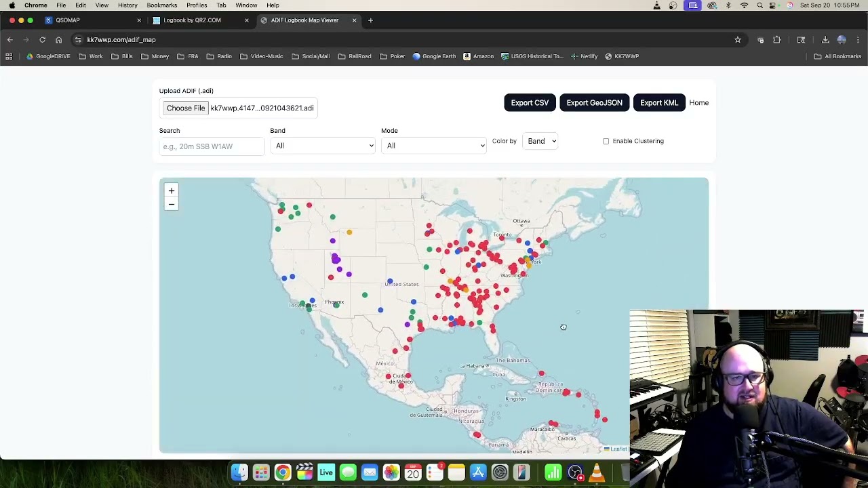Open Launchpad from the Dock
The height and width of the screenshot is (488, 868).
(x=261, y=472)
